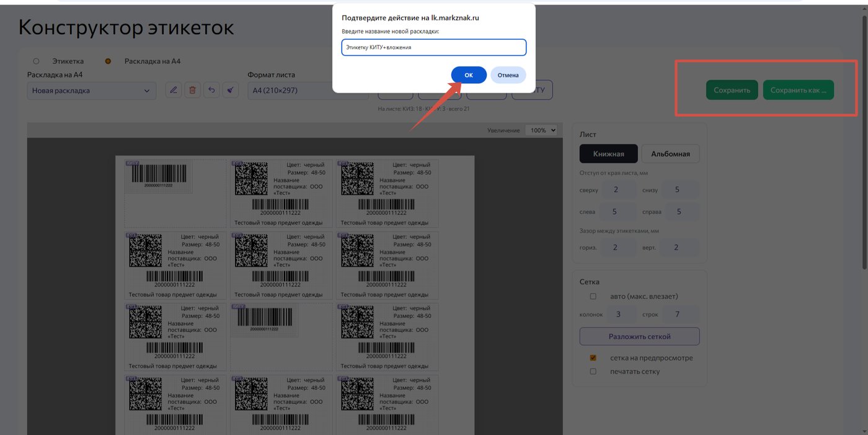
Task: Click the undo arrow icon
Action: pos(211,90)
